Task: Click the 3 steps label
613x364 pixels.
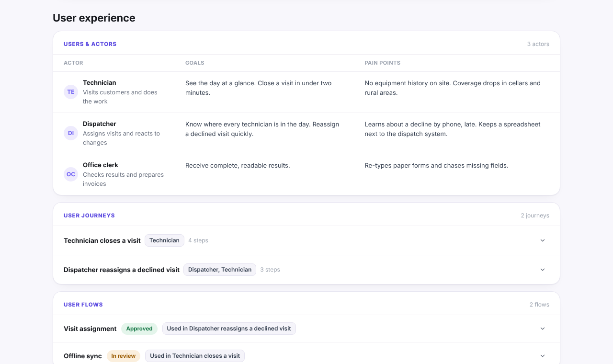Action: pos(270,270)
